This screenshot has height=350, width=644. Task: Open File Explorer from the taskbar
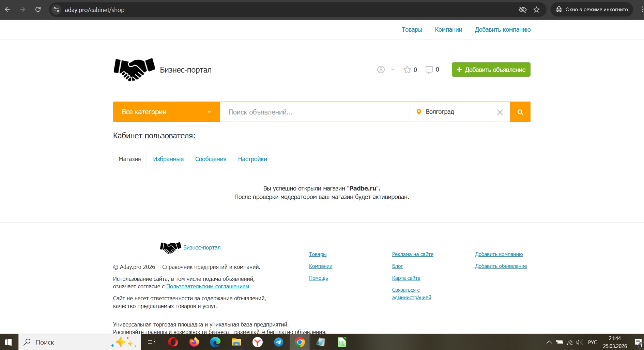[236, 342]
